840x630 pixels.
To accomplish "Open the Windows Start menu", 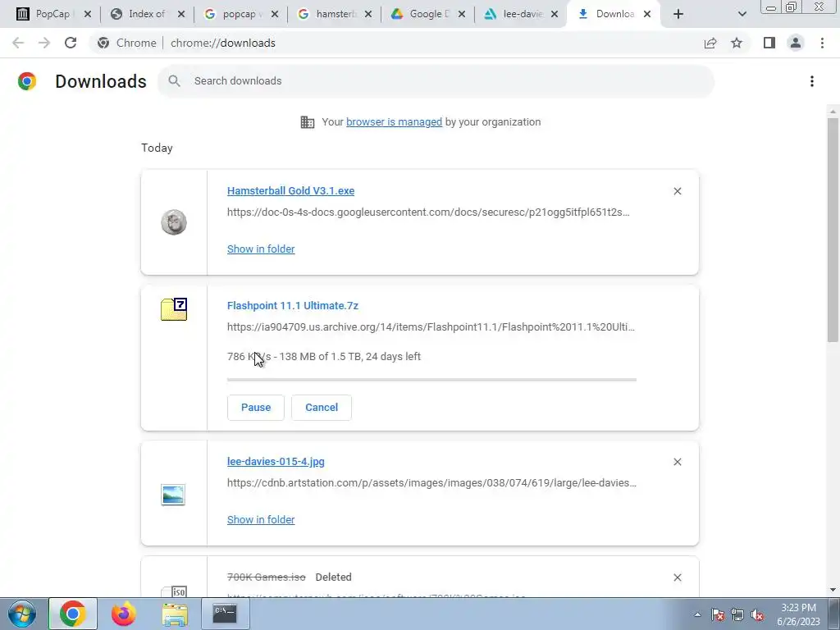I will [x=22, y=614].
